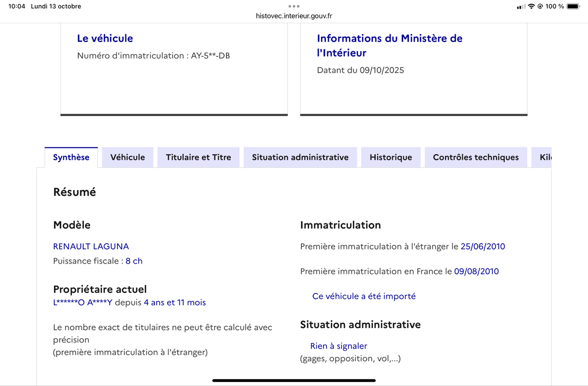The width and height of the screenshot is (588, 386).
Task: Tap the Wi-Fi status icon
Action: 531,6
